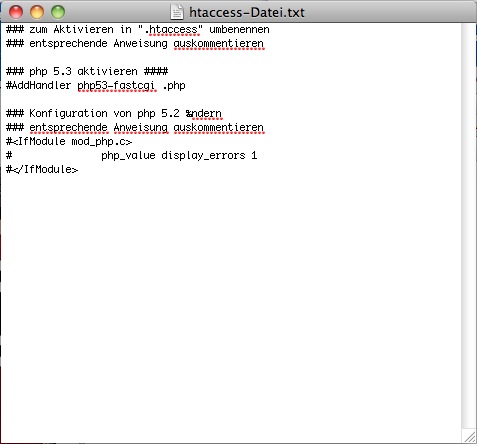This screenshot has height=444, width=477.
Task: Click on "php_value display_errors 1" text
Action: (179, 156)
